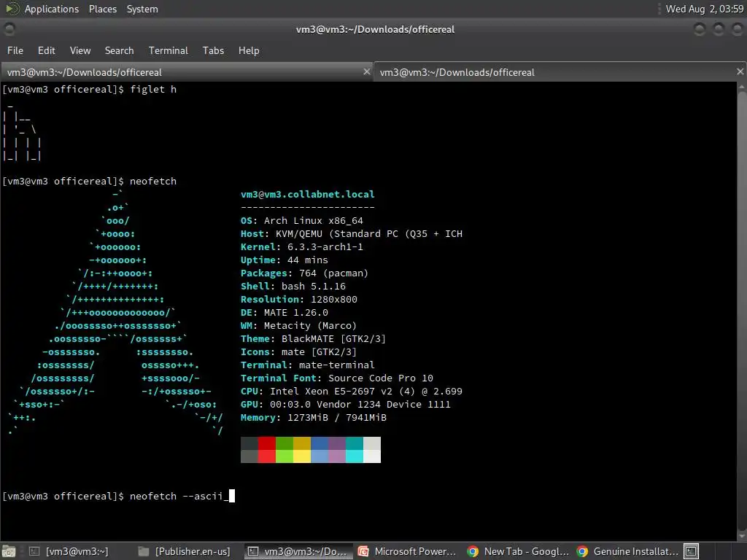Open the Places menu in top panel

point(102,9)
